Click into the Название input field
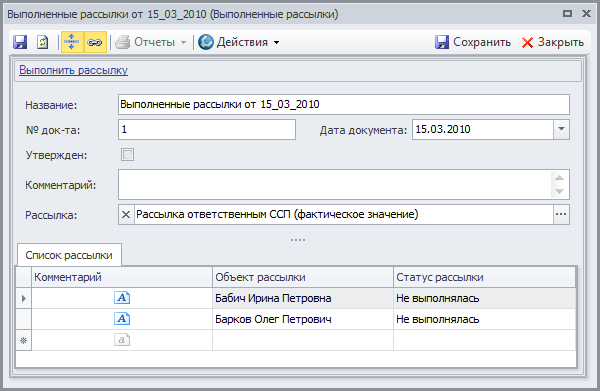This screenshot has width=600, height=391. [x=344, y=104]
